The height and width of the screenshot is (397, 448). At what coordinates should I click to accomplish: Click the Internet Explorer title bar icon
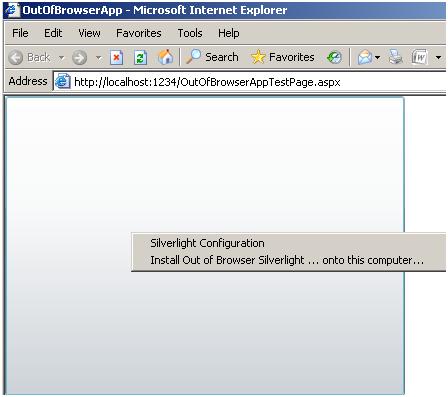[x=12, y=10]
